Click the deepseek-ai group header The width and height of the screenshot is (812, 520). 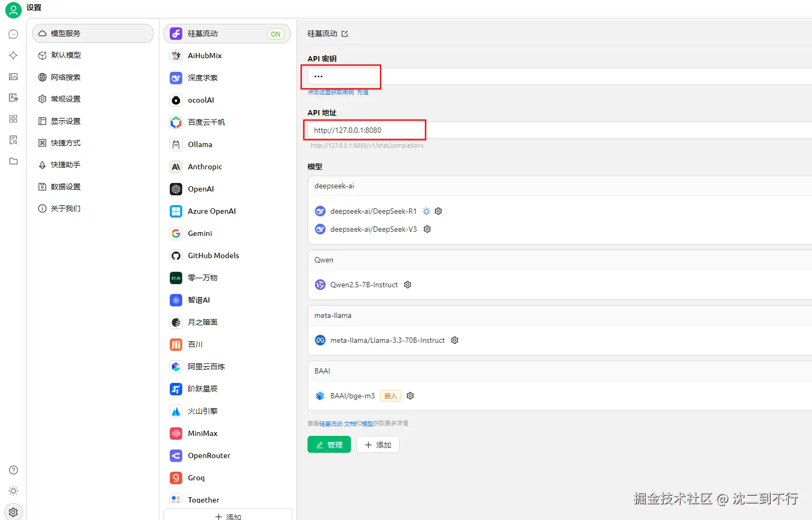[560, 186]
